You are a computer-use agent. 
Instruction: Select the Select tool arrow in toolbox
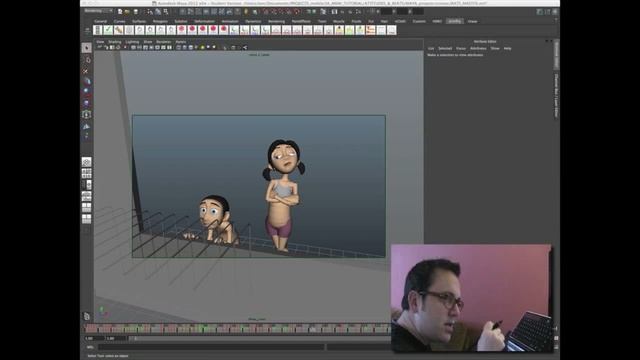(87, 48)
